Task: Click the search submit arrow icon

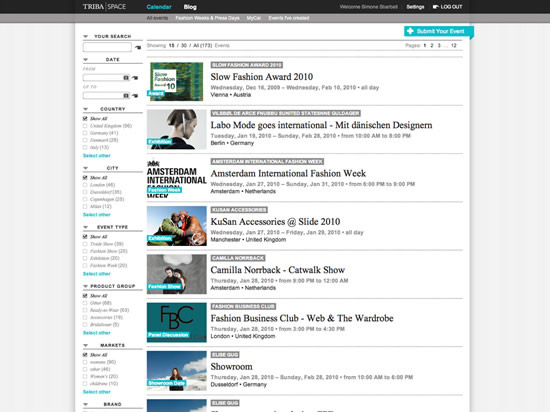Action: point(138,47)
